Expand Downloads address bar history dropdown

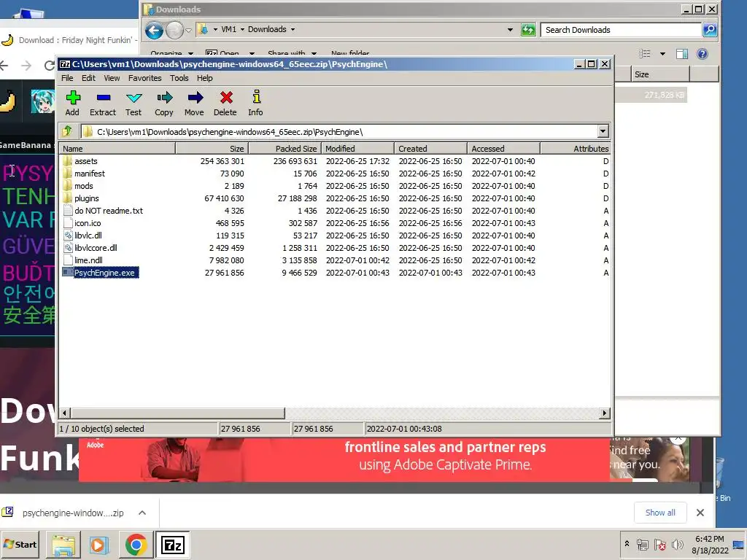coord(510,29)
